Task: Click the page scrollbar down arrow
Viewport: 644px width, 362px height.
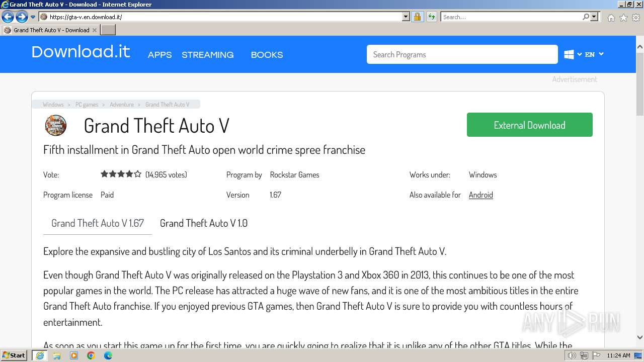Action: 640,337
